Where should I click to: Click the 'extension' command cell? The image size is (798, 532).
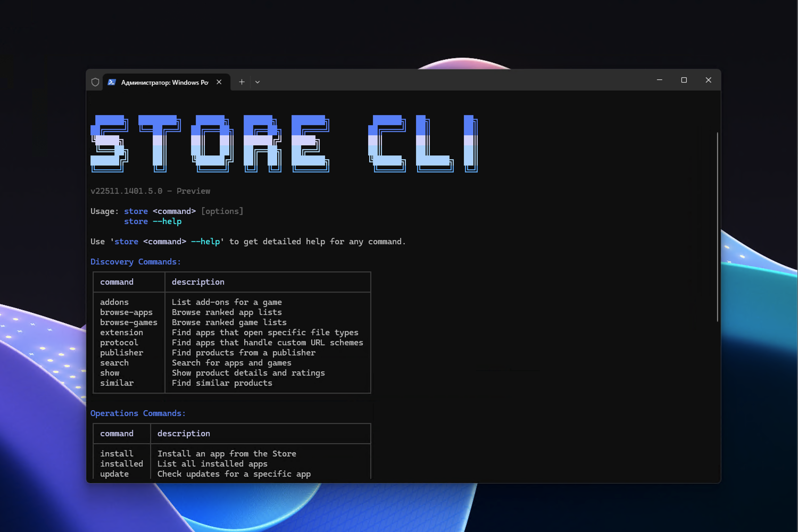click(x=122, y=332)
